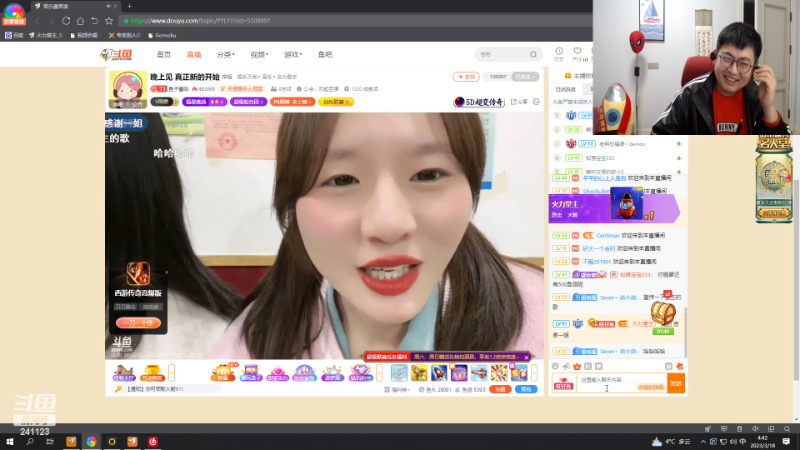Viewport: 800px width, 450px height.
Task: Reload the Douyu page
Action: click(x=66, y=21)
